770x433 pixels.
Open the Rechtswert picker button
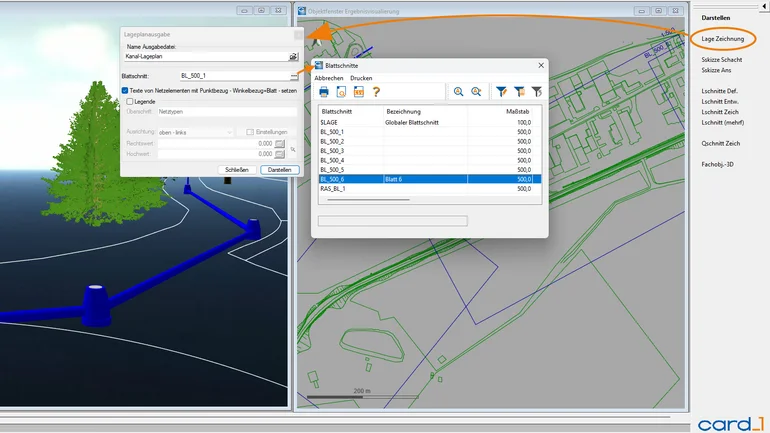(280, 144)
